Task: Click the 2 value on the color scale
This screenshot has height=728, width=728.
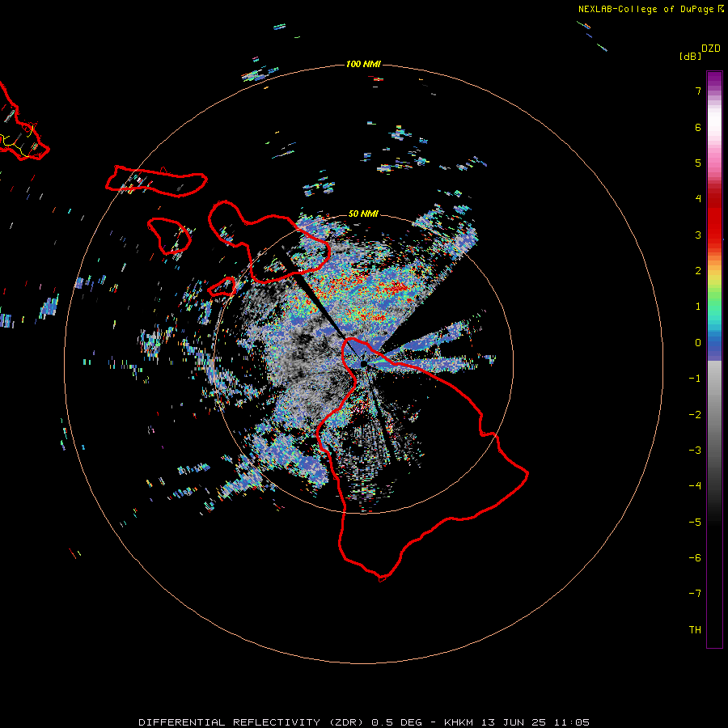Action: pyautogui.click(x=698, y=271)
